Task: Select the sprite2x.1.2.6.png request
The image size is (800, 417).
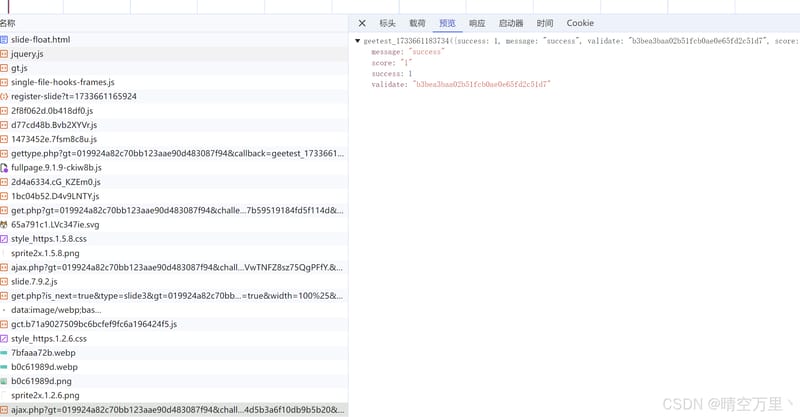Action: pyautogui.click(x=174, y=396)
